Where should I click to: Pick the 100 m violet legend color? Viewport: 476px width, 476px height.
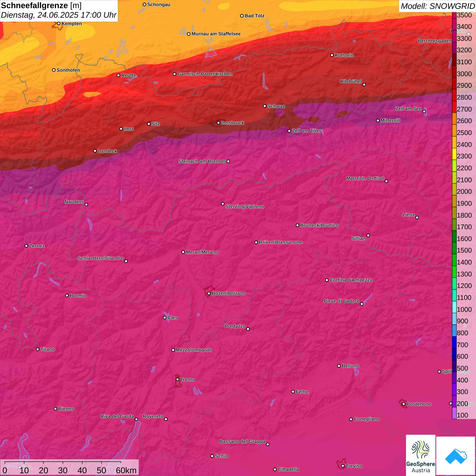point(454,413)
